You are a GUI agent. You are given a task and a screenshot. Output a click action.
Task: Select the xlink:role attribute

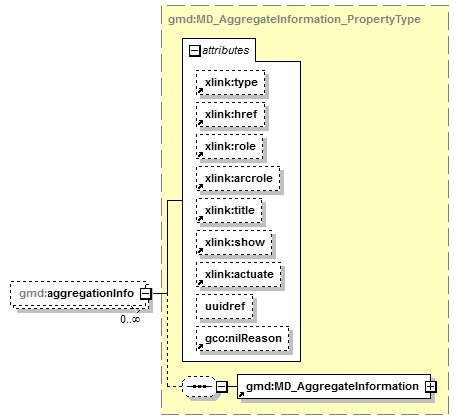point(230,146)
